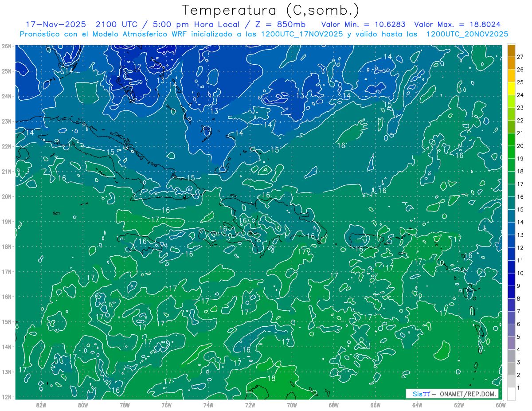The image size is (532, 411).
Task: Click the bright yellow swatch on the color scale
Action: (512, 89)
